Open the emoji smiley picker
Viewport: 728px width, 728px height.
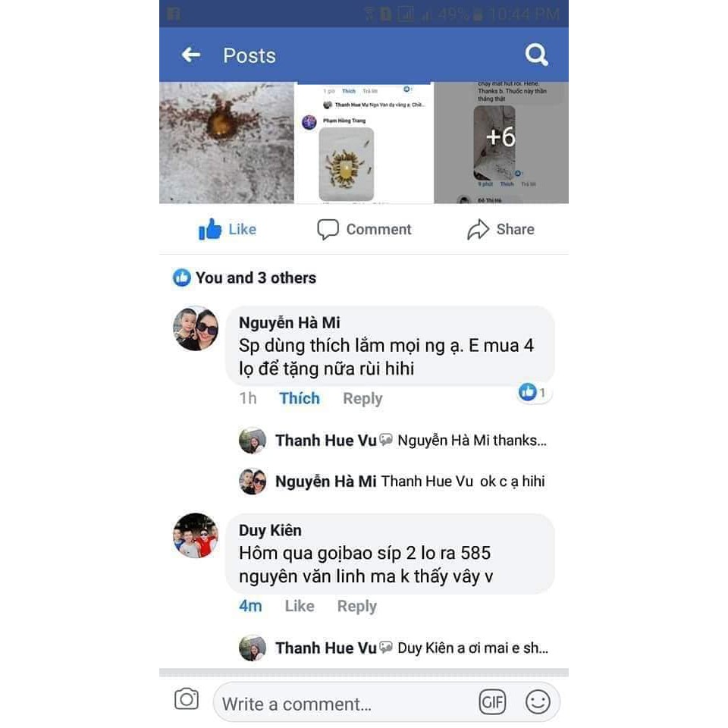tap(538, 701)
